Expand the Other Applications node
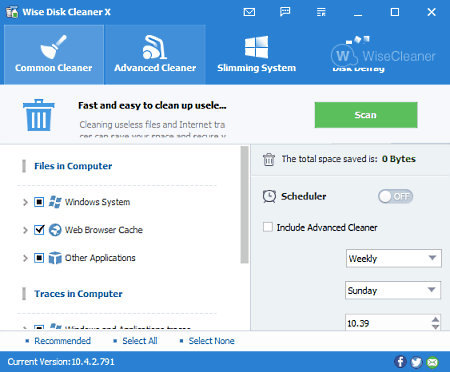450x372 pixels. click(x=25, y=258)
